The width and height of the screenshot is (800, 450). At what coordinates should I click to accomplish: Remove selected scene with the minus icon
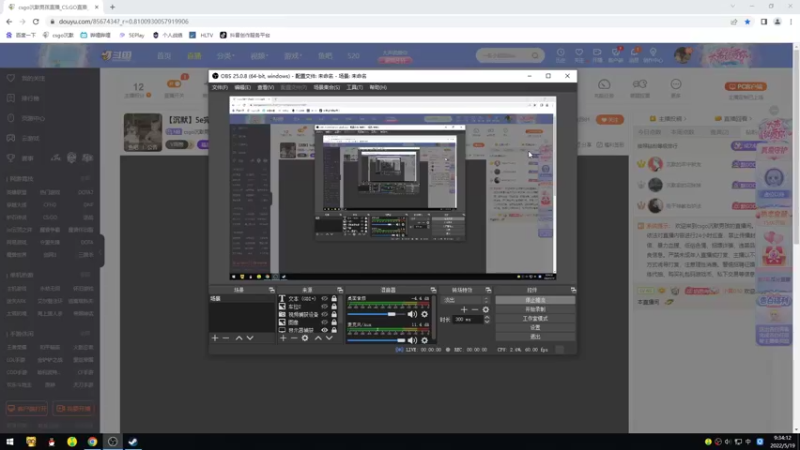[226, 338]
